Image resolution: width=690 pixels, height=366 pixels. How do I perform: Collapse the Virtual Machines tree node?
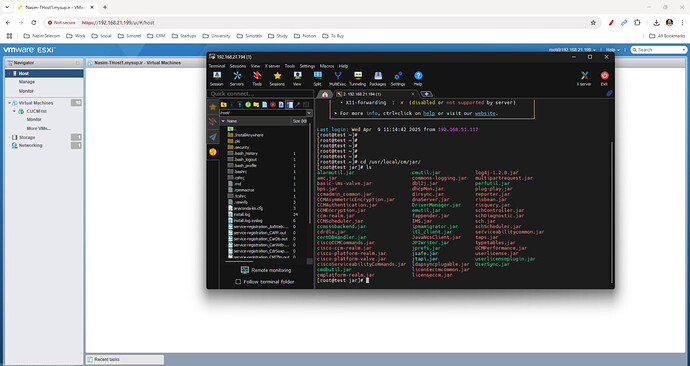pyautogui.click(x=9, y=102)
